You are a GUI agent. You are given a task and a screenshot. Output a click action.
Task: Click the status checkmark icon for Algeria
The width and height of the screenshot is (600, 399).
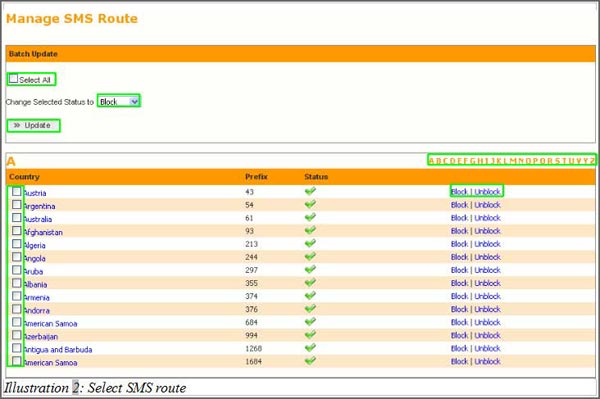coord(310,243)
